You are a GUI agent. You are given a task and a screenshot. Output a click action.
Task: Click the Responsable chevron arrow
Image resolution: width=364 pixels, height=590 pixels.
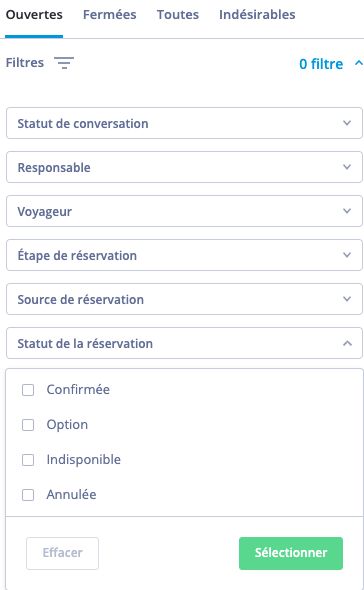(347, 167)
